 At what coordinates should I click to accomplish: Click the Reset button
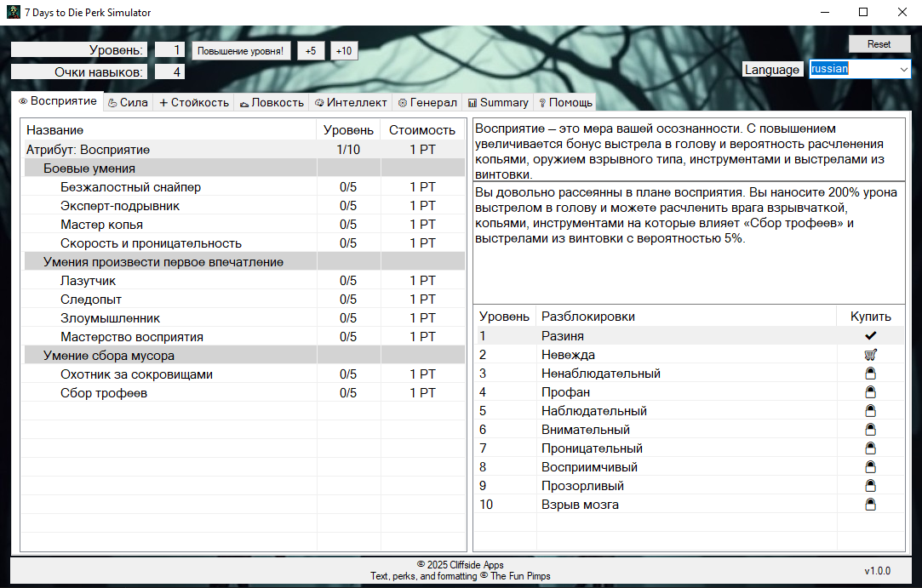879,44
